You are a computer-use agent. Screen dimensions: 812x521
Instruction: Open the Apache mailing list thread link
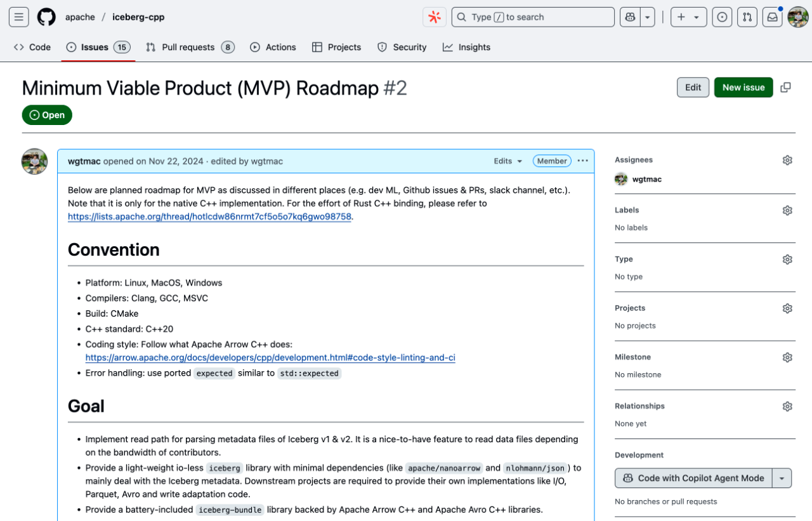pyautogui.click(x=209, y=216)
